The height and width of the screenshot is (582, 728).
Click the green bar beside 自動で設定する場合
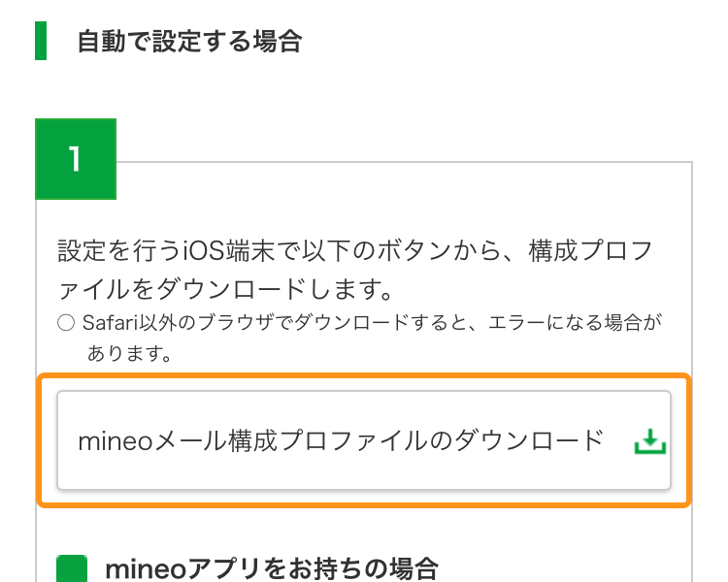pyautogui.click(x=41, y=41)
